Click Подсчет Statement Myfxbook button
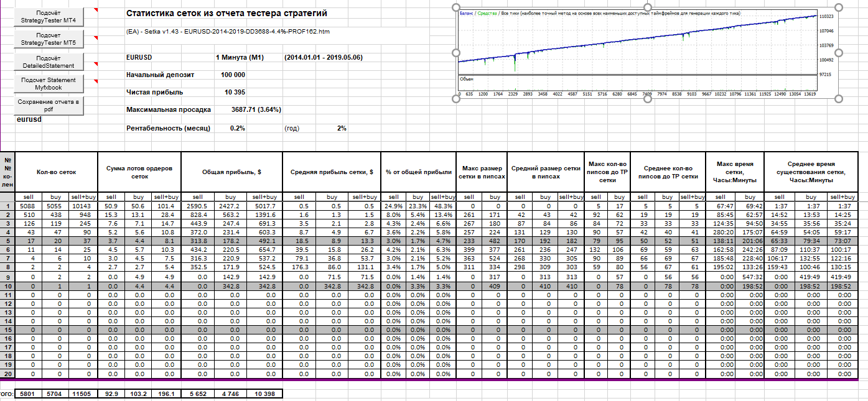868x401 pixels. point(49,84)
